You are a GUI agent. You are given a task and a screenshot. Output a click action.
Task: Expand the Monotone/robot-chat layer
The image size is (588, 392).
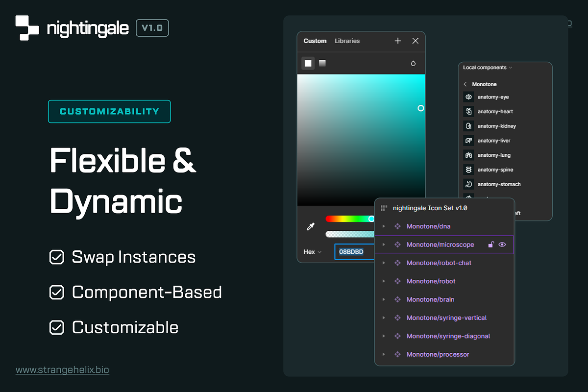click(x=384, y=263)
